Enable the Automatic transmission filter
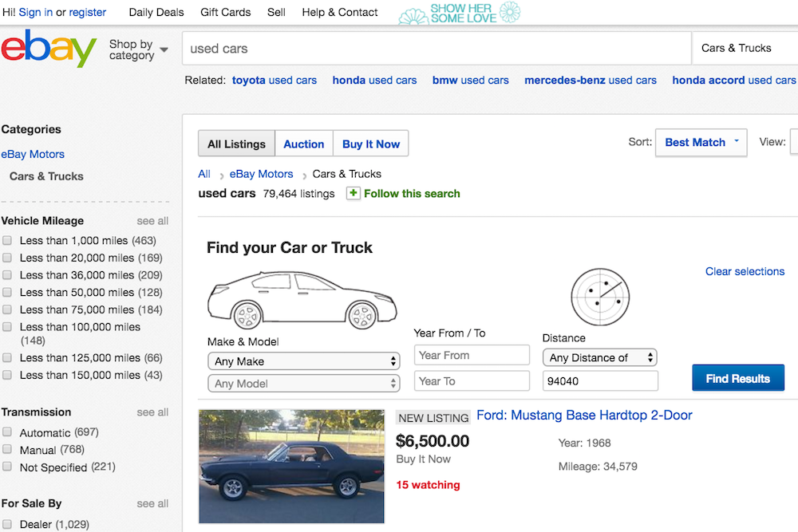The image size is (798, 532). pyautogui.click(x=7, y=432)
